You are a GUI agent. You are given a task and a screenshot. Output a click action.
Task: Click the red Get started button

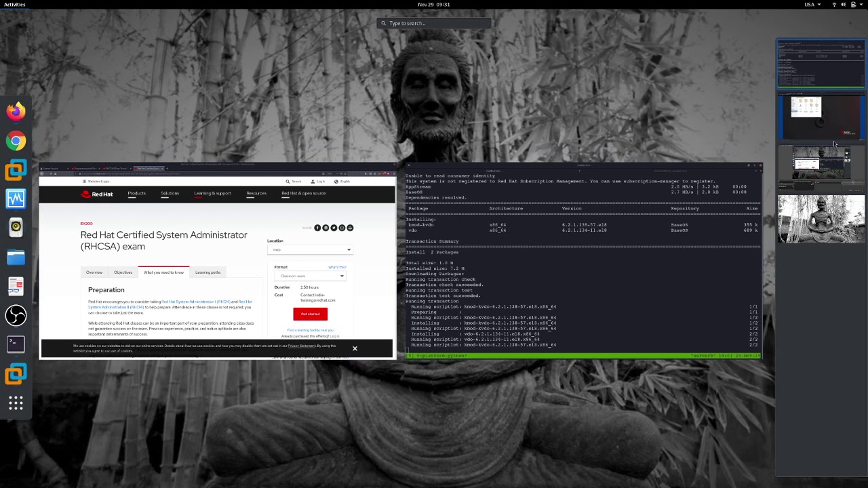(x=310, y=314)
